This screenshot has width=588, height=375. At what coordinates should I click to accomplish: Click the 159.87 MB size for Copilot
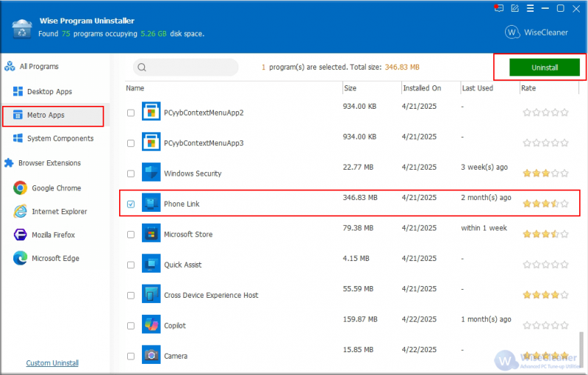point(360,319)
